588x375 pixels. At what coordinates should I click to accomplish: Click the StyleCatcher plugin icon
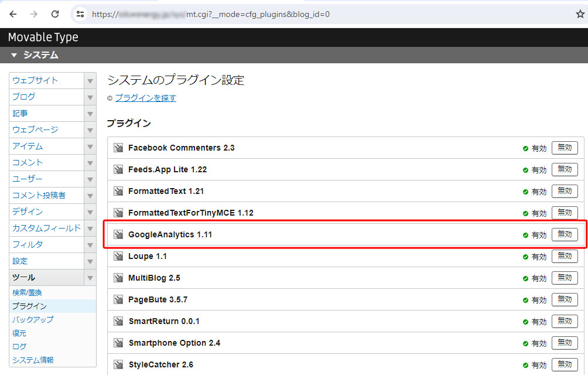pos(118,364)
